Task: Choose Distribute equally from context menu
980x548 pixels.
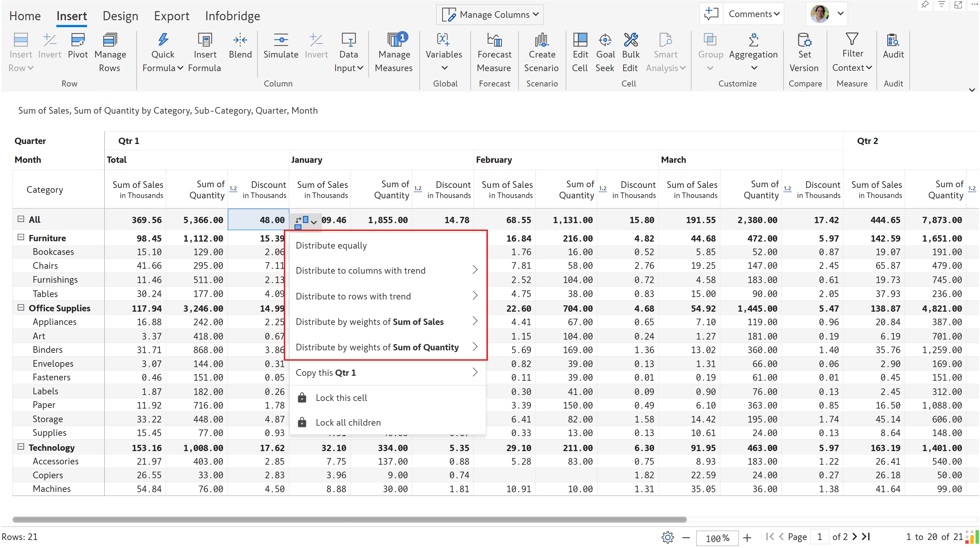Action: point(331,245)
